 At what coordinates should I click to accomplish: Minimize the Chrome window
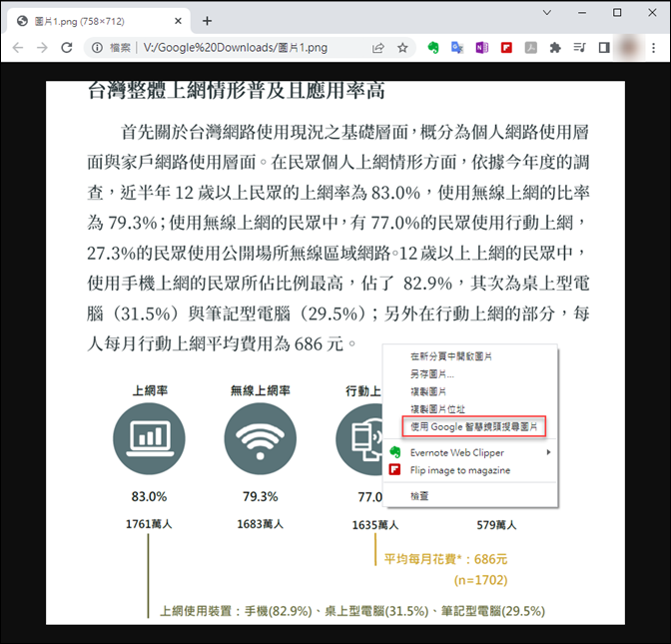[582, 12]
